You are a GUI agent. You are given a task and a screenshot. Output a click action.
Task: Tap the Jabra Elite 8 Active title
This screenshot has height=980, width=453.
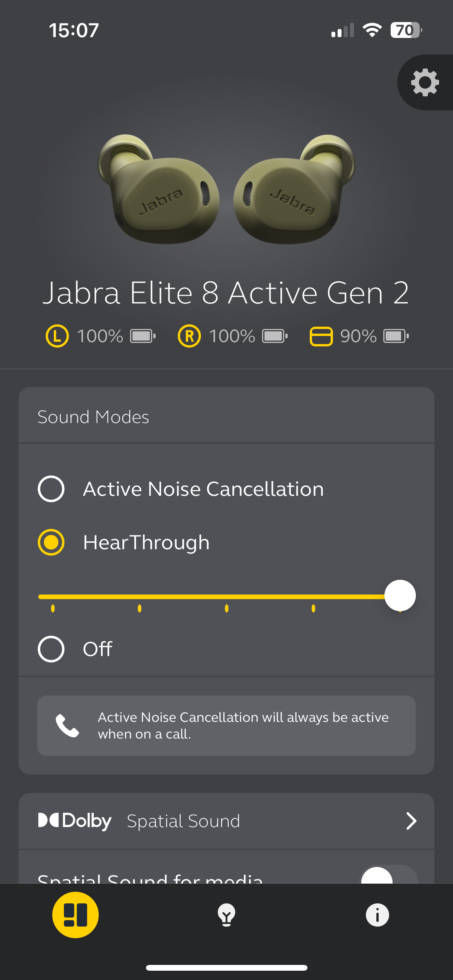226,293
